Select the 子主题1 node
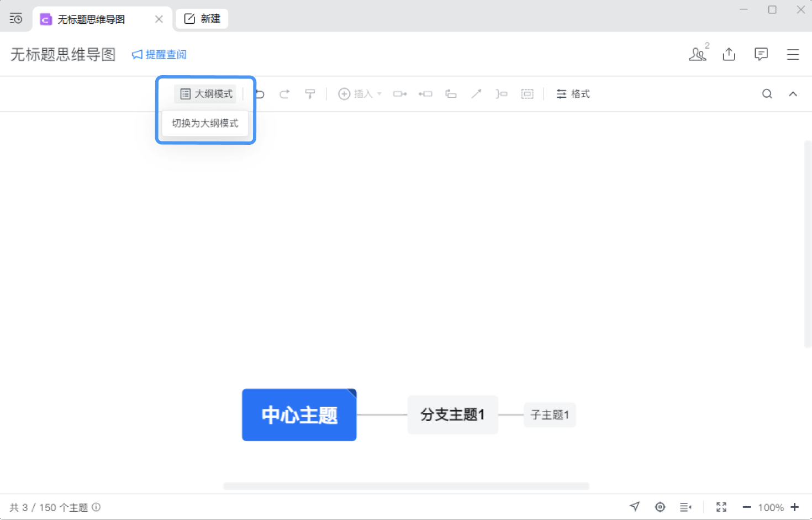The image size is (812, 520). 550,414
